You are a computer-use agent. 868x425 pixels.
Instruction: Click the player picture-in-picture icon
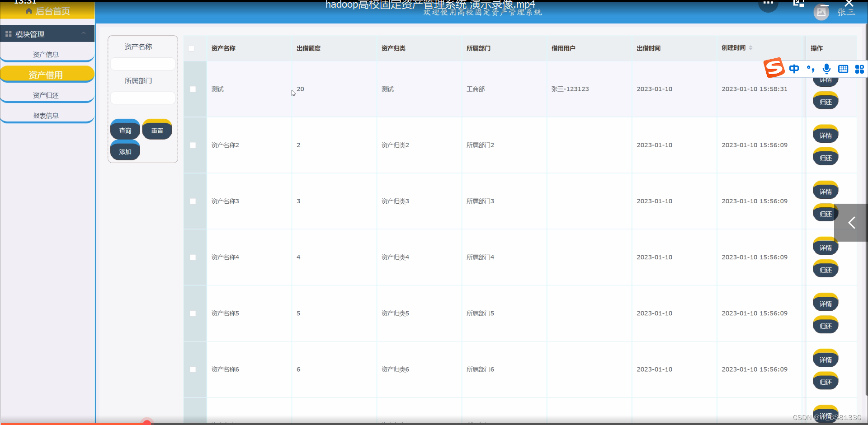799,3
